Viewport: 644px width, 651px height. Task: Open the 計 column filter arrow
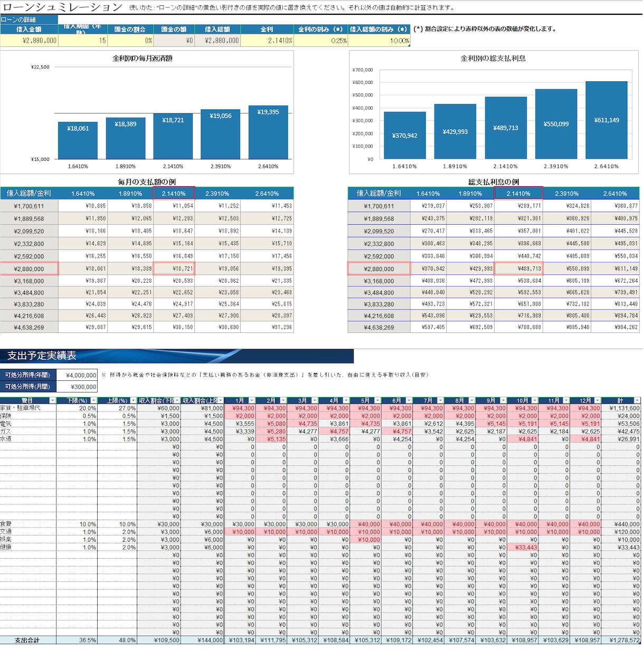click(637, 400)
